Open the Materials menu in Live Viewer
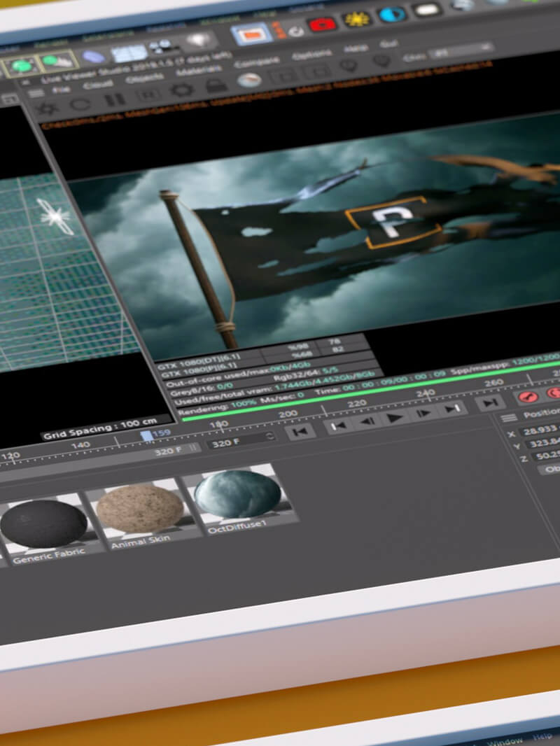This screenshot has height=746, width=560. click(199, 71)
